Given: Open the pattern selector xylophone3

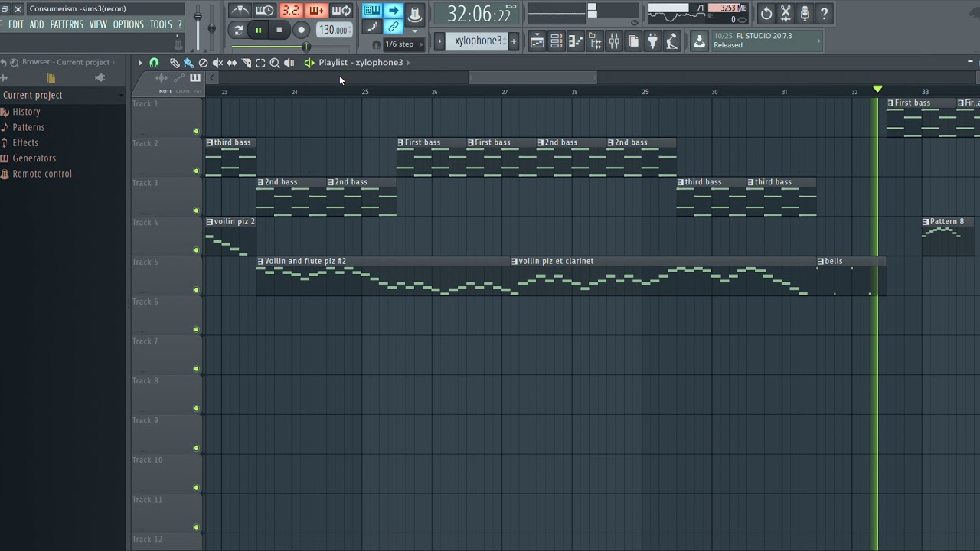Looking at the screenshot, I should 478,41.
